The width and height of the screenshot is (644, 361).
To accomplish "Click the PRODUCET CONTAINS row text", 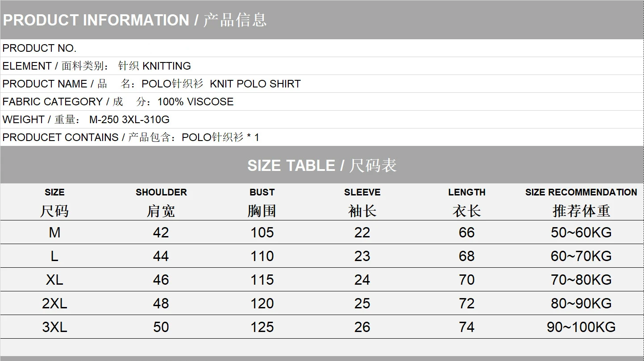I will pyautogui.click(x=130, y=137).
